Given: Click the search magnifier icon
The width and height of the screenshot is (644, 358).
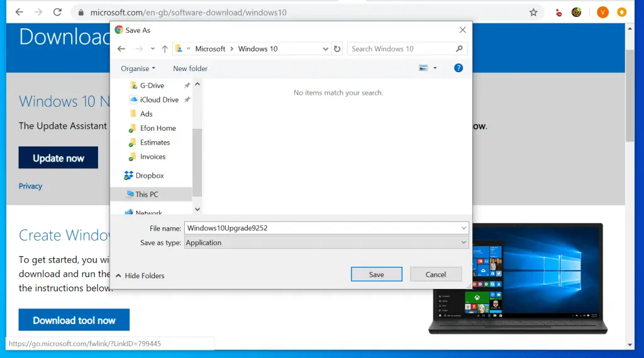Looking at the screenshot, I should click(x=459, y=49).
